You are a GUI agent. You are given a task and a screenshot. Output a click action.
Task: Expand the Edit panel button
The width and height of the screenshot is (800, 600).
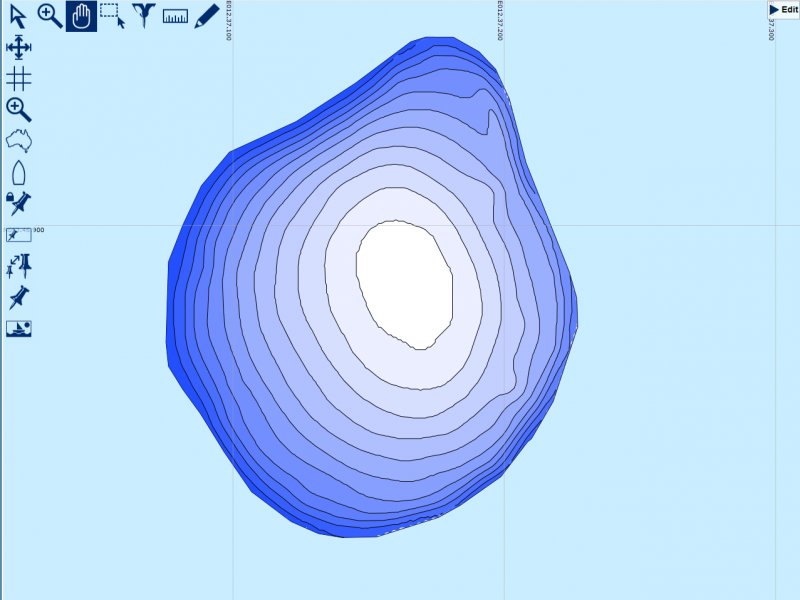tap(784, 10)
